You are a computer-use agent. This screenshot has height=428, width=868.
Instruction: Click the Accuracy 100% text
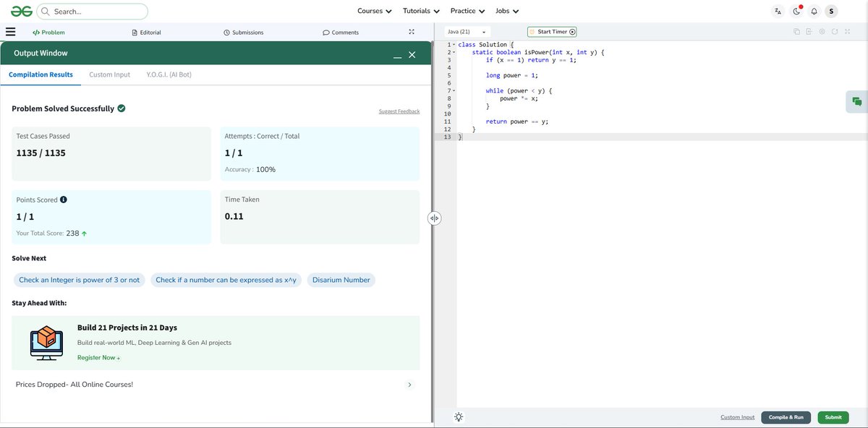pyautogui.click(x=250, y=169)
